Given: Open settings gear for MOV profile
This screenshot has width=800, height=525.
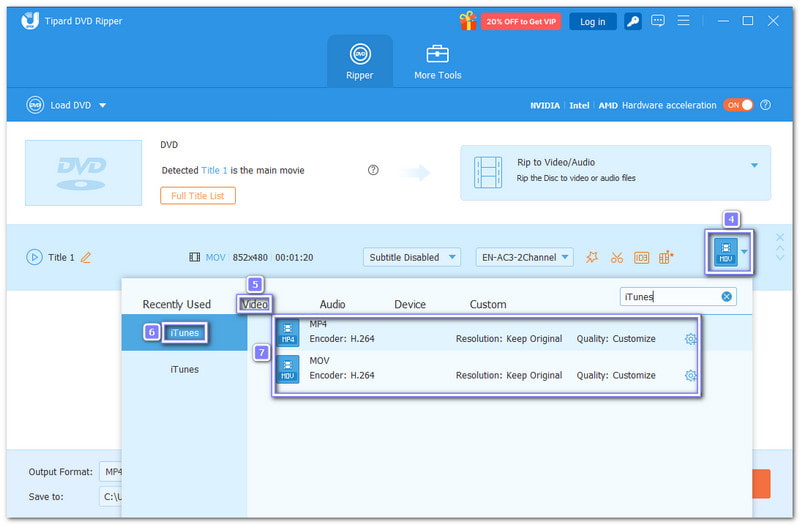Looking at the screenshot, I should pyautogui.click(x=690, y=376).
